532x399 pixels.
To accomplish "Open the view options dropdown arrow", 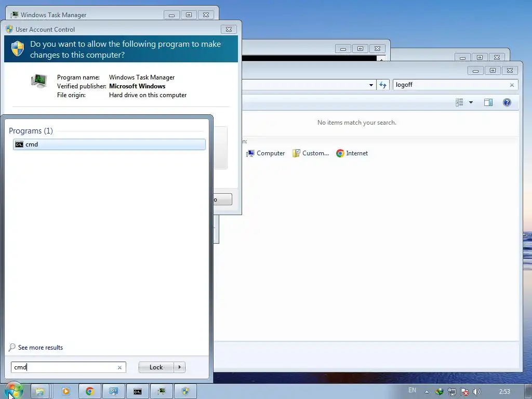I will click(x=471, y=102).
